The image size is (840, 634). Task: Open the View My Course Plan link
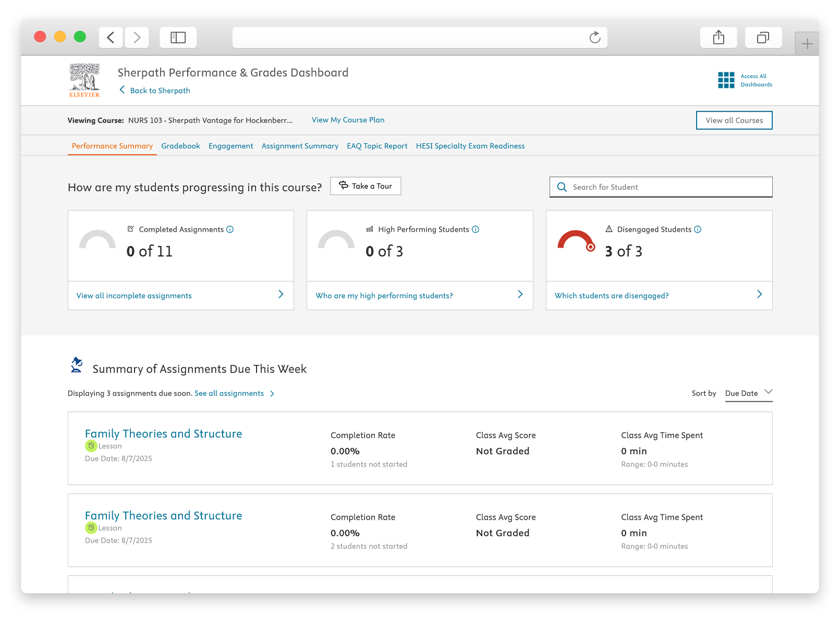point(348,120)
